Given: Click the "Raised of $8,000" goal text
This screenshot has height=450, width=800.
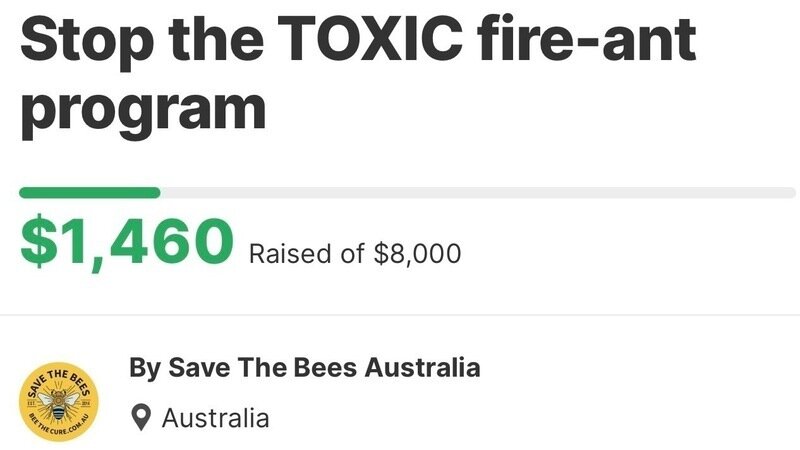Looking at the screenshot, I should click(354, 253).
